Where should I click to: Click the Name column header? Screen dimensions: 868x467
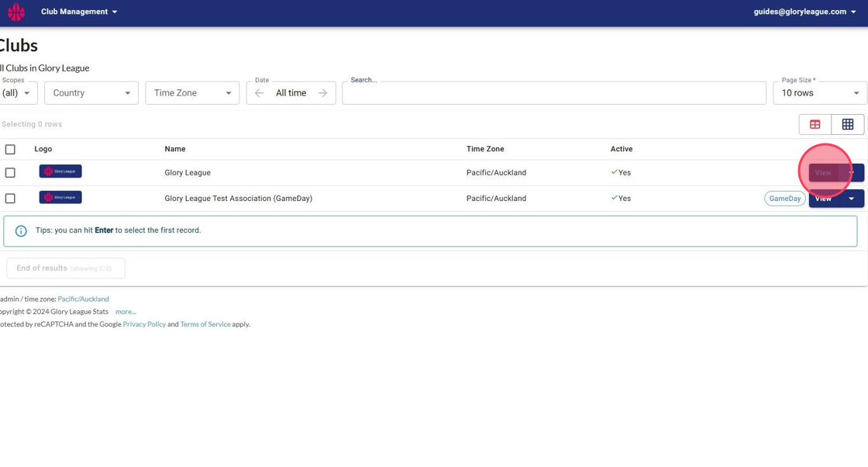click(x=175, y=149)
